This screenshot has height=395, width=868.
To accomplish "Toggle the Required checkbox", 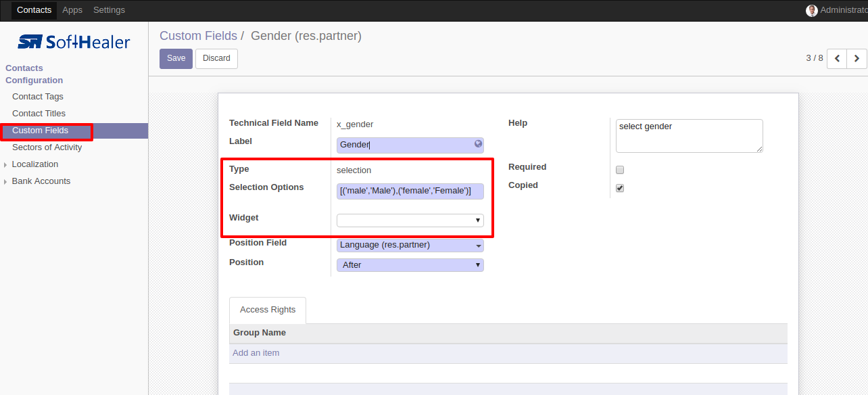I will tap(620, 170).
